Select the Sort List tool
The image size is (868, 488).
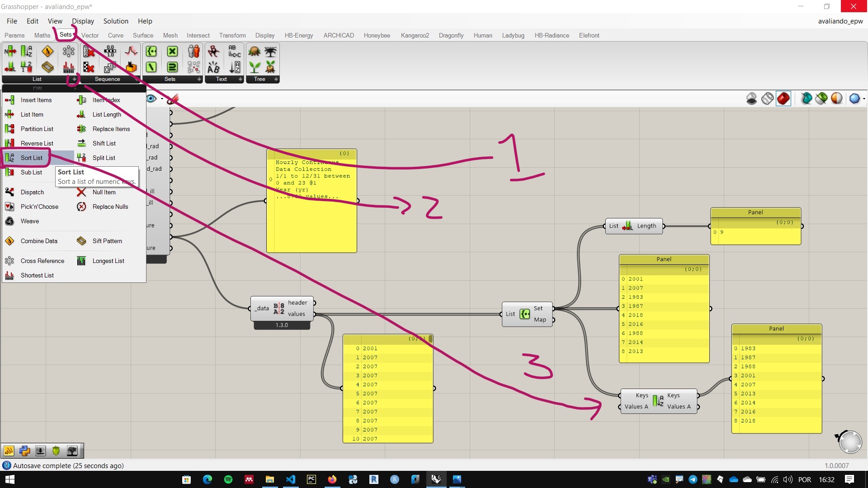point(32,157)
